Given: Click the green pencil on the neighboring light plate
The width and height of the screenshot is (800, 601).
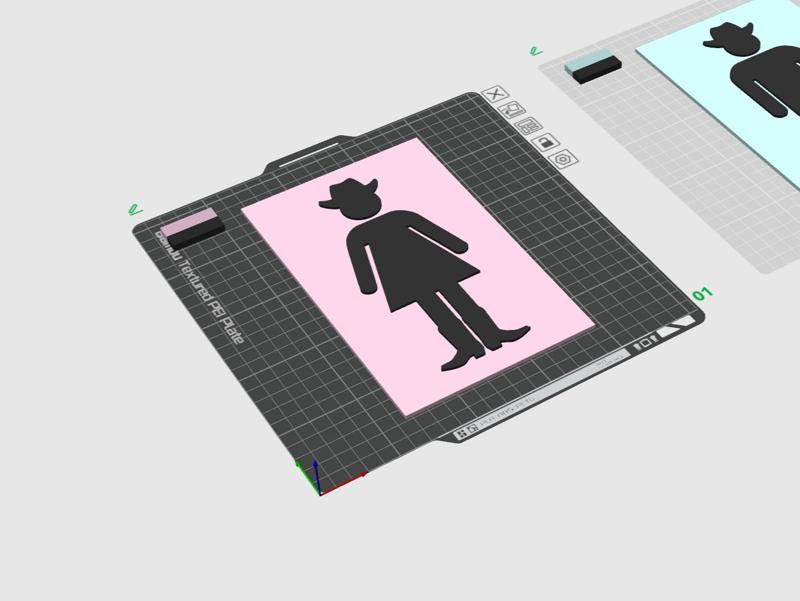Looking at the screenshot, I should (536, 51).
